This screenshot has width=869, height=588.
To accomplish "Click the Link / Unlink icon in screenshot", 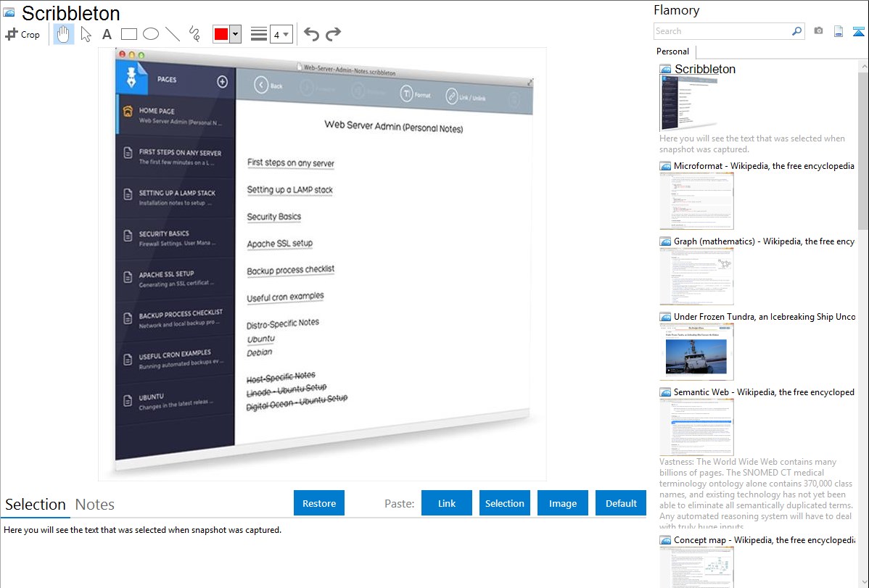I will click(x=452, y=96).
